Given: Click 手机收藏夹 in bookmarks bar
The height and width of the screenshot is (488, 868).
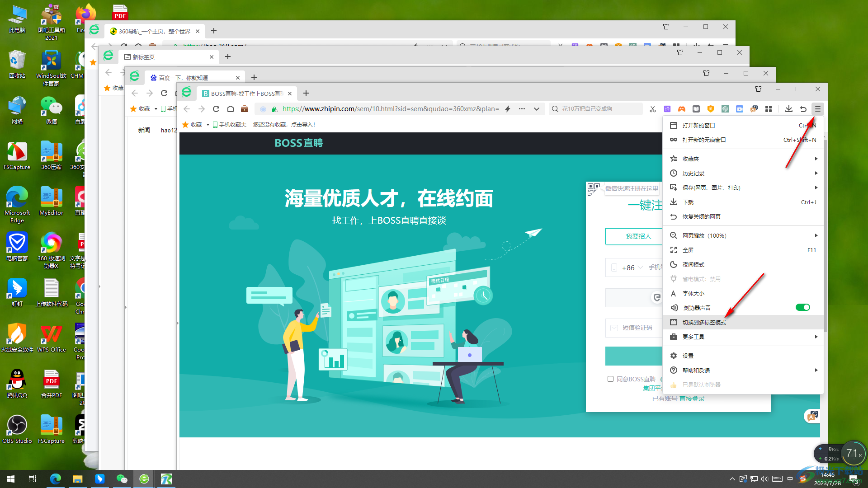Looking at the screenshot, I should [x=229, y=125].
